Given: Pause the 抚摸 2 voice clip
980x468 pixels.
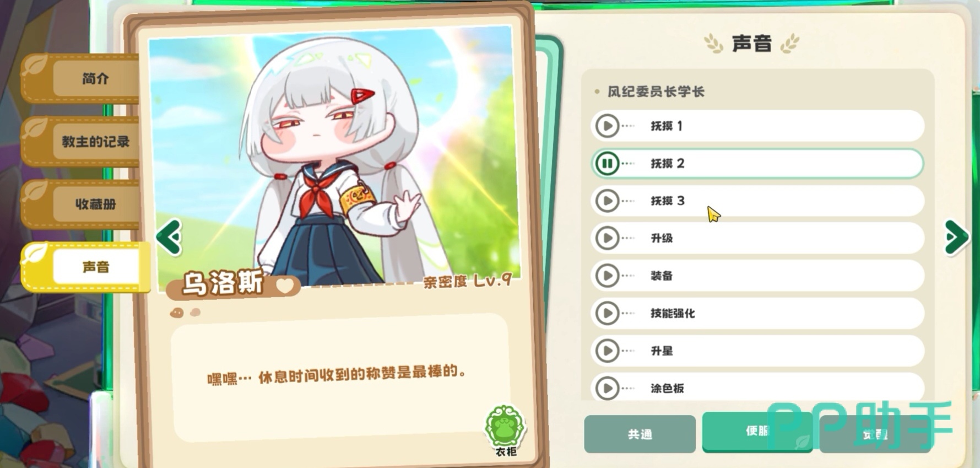Looking at the screenshot, I should pos(608,164).
